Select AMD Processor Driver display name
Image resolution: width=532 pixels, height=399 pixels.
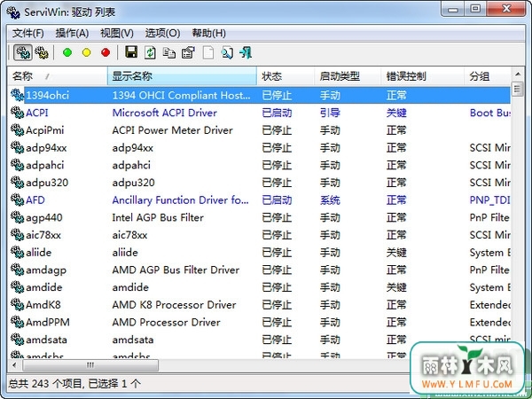coord(167,322)
